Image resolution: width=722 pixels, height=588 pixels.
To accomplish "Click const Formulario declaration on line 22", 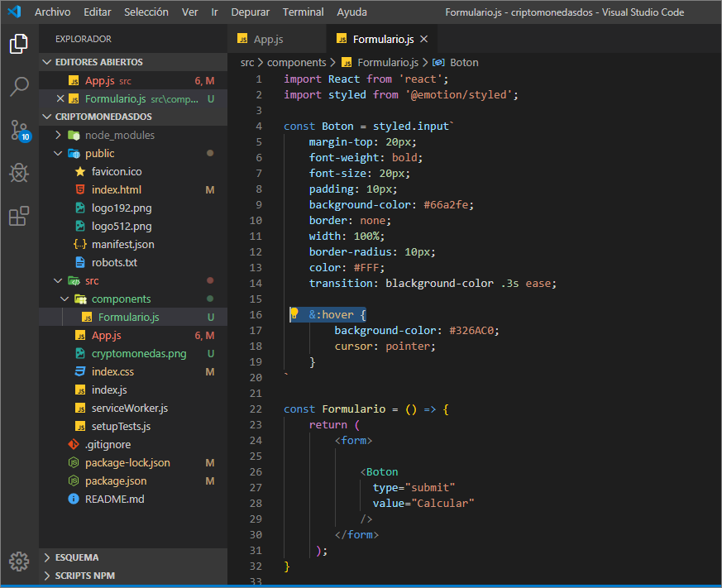I will tap(335, 409).
